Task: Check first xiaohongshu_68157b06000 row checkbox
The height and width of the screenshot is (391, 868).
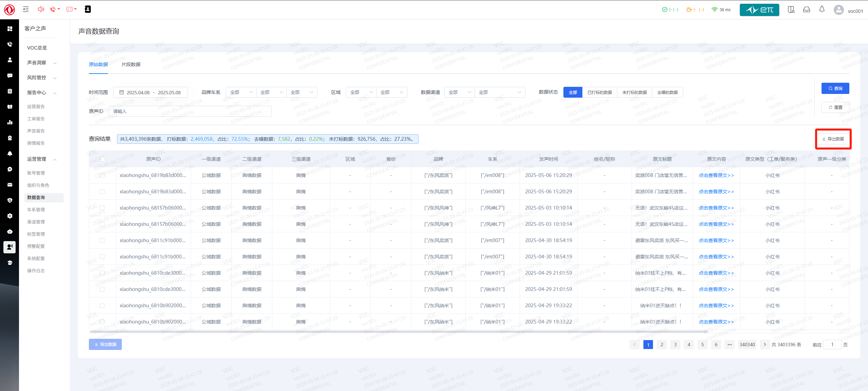Action: (102, 208)
